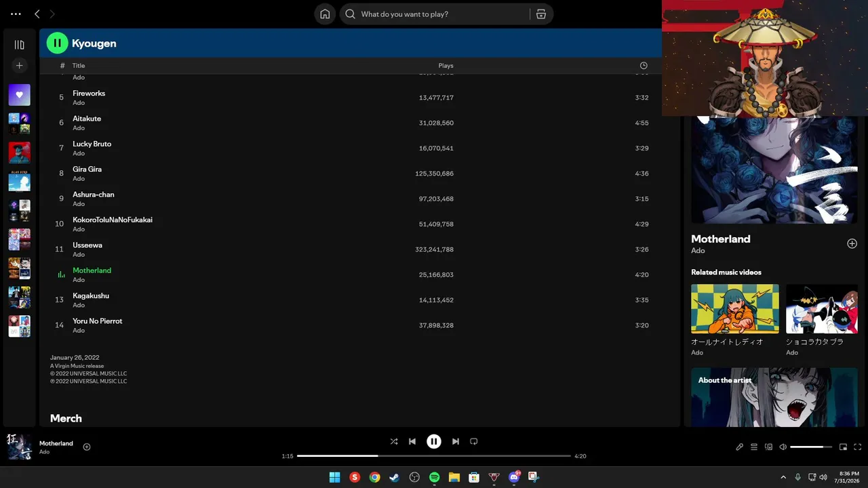The width and height of the screenshot is (868, 488).
Task: Click Usseewa's play count 323,241,788
Action: (435, 249)
